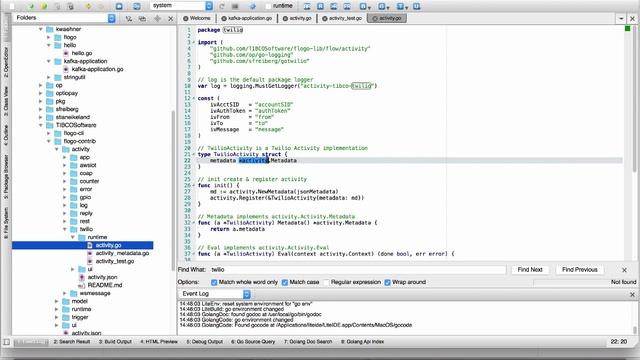Fold the import block at line 3
The width and height of the screenshot is (640, 360).
point(193,42)
